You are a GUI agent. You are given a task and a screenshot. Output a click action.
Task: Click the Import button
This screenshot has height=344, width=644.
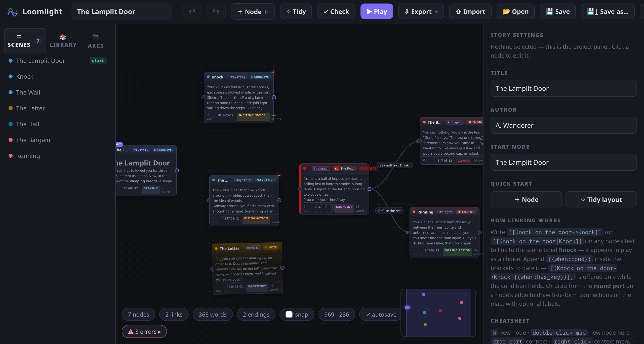tap(470, 12)
